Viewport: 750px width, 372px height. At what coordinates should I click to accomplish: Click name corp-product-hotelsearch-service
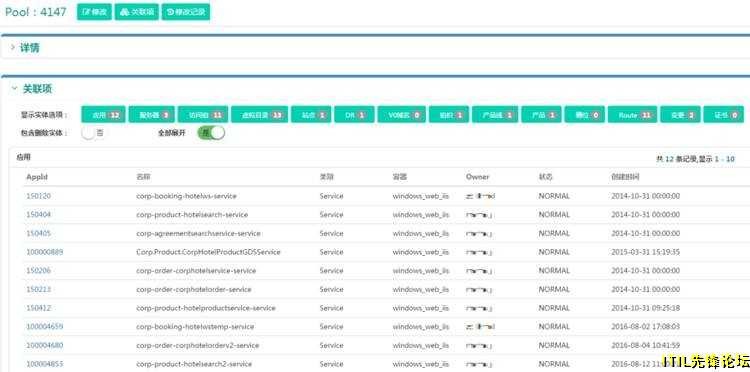pos(192,215)
